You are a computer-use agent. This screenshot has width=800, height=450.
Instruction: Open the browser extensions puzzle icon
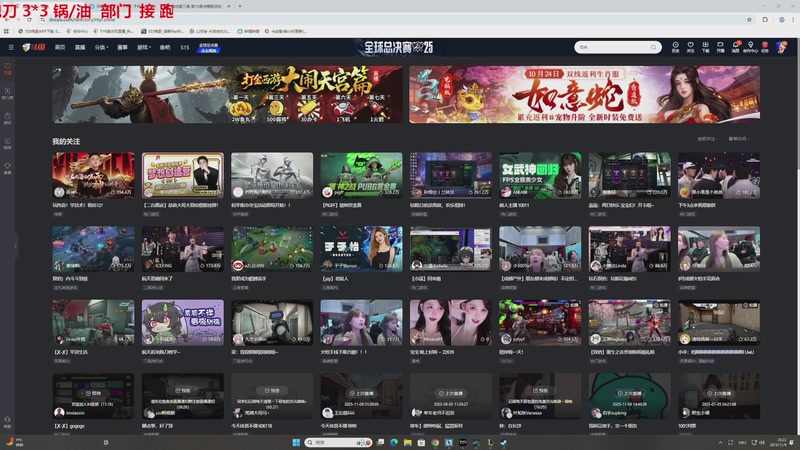click(x=765, y=19)
